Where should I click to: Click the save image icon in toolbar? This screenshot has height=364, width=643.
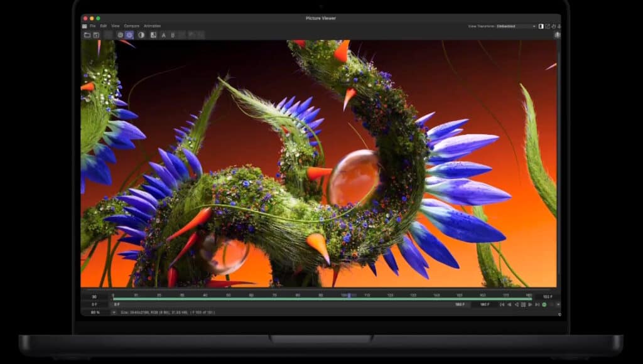(96, 35)
